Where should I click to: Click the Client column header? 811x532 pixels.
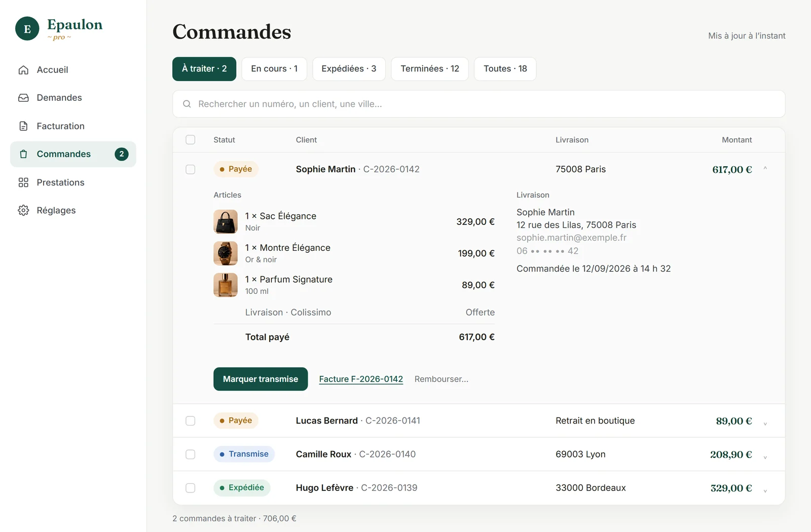click(x=306, y=140)
